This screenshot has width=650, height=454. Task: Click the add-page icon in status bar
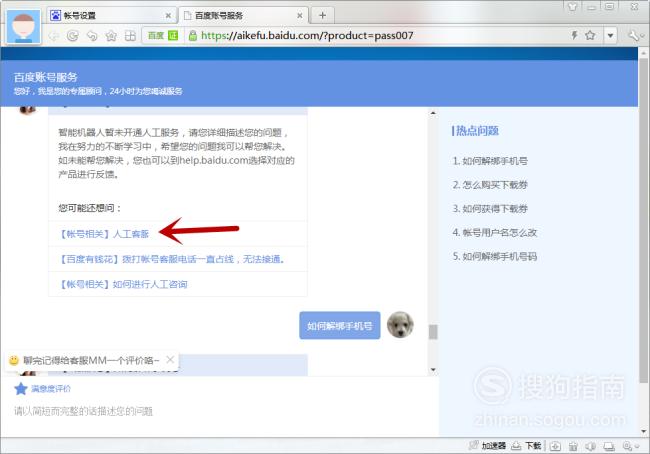pos(555,446)
